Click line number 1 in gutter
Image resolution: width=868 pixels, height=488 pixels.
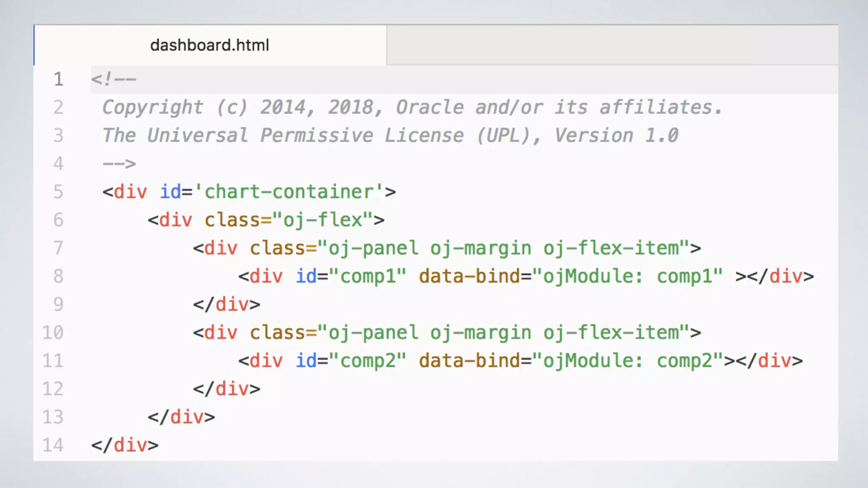58,80
